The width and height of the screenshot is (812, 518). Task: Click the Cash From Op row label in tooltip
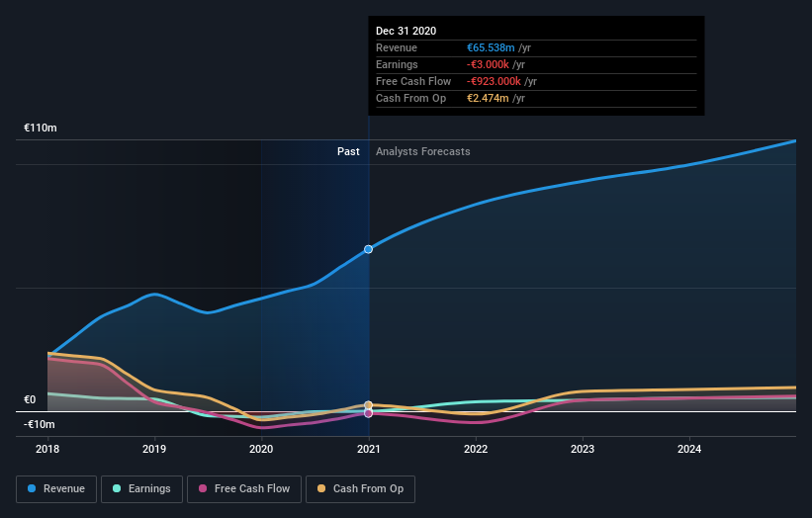410,98
